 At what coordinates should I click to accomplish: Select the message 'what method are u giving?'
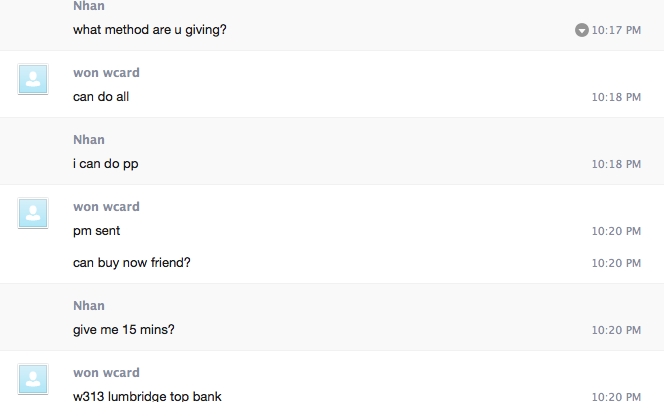(x=150, y=30)
